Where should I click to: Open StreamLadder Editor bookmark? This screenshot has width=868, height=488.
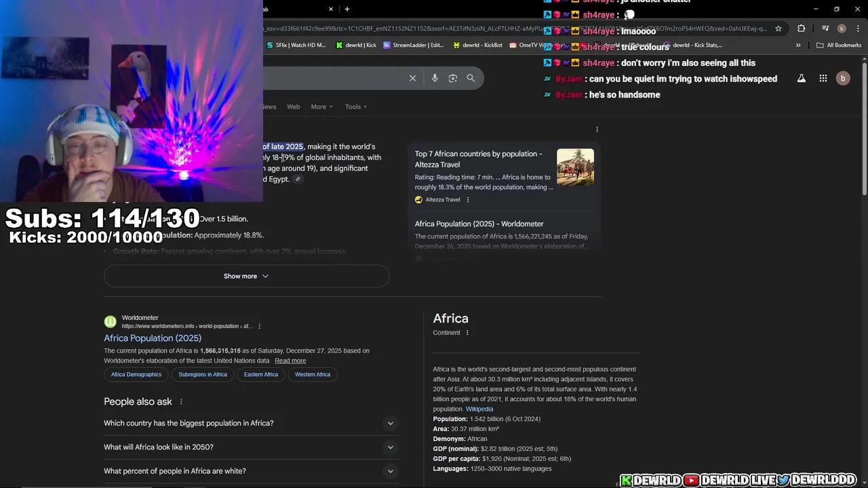click(x=413, y=45)
